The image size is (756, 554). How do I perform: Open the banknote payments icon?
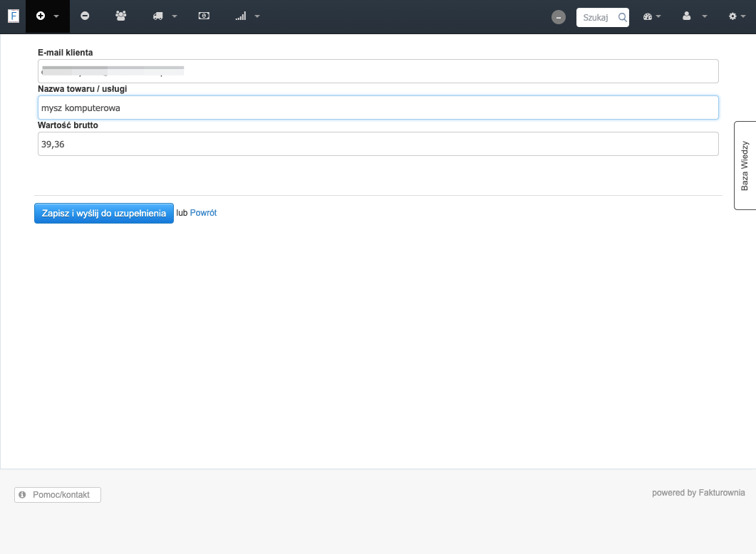(x=204, y=16)
